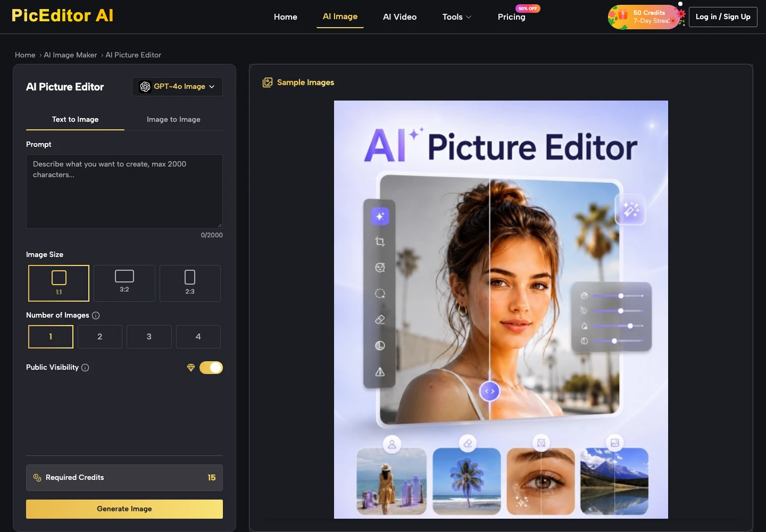The height and width of the screenshot is (532, 766).
Task: Click Log in / Sign Up button
Action: point(723,17)
